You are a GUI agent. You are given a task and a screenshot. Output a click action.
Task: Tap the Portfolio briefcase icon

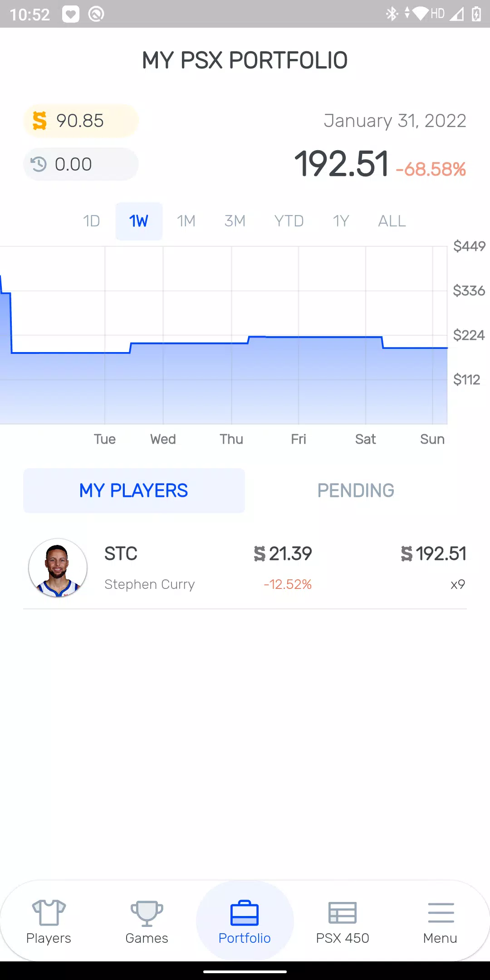point(245,913)
